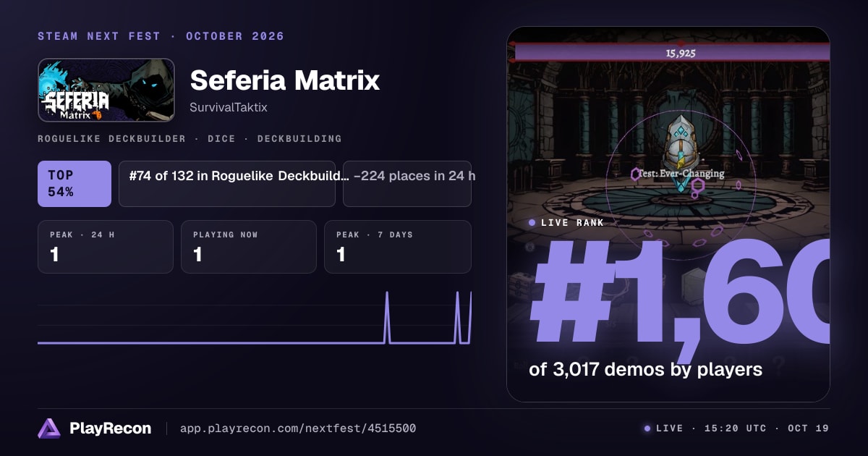The image size is (868, 456).
Task: Click the 'Test: Ever-Changing' label in screenshot
Action: (681, 174)
